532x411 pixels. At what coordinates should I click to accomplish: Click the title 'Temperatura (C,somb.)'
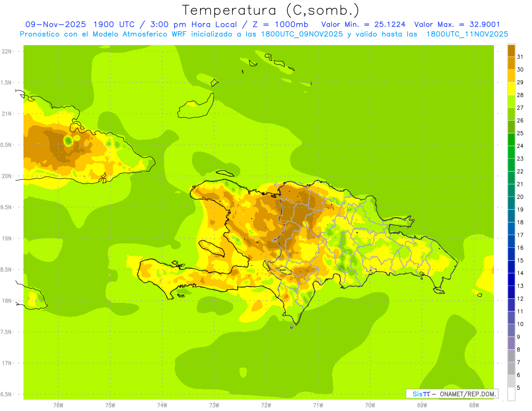coord(271,11)
